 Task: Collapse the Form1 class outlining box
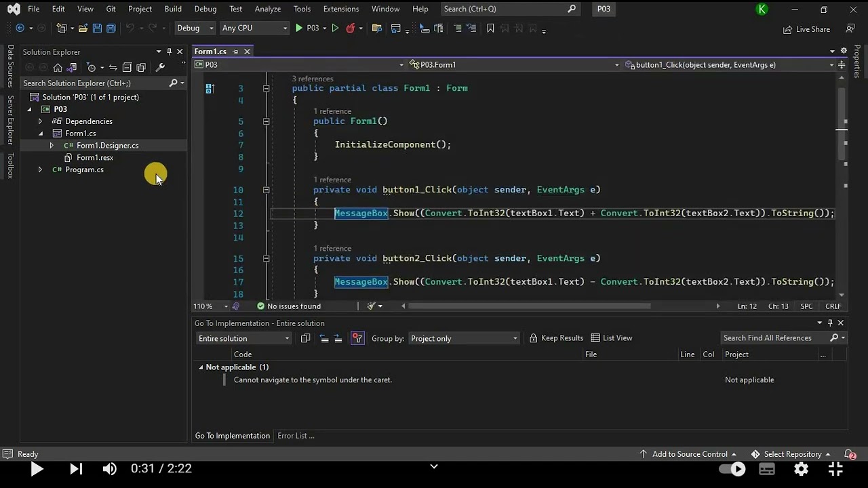(266, 88)
